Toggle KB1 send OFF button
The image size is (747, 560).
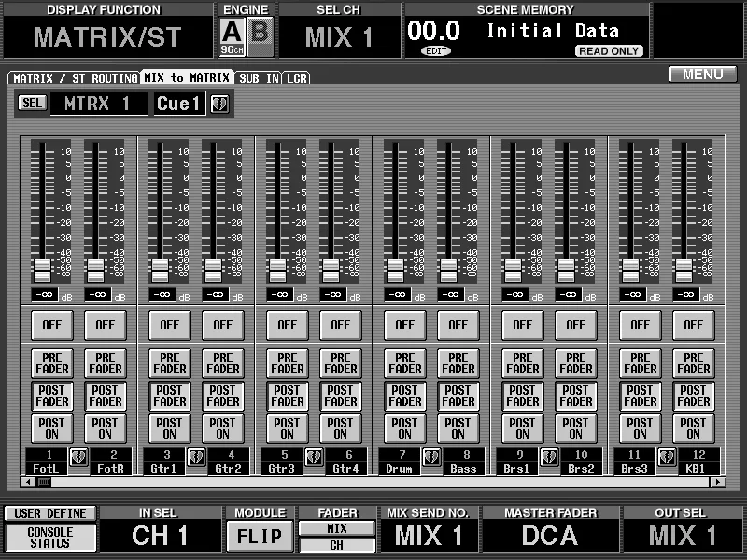point(694,325)
